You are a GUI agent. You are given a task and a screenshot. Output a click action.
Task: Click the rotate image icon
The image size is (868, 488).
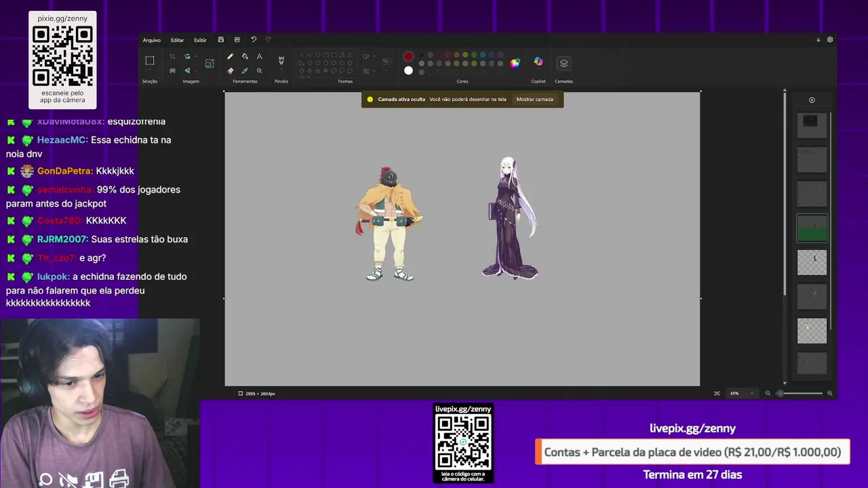tap(187, 56)
